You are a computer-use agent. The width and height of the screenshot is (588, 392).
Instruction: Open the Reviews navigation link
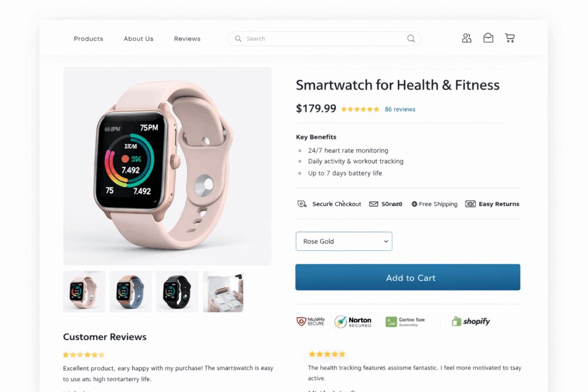(x=187, y=38)
